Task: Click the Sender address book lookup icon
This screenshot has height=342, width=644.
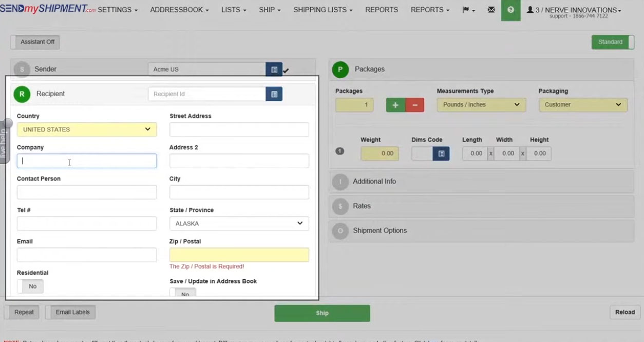Action: pos(274,69)
